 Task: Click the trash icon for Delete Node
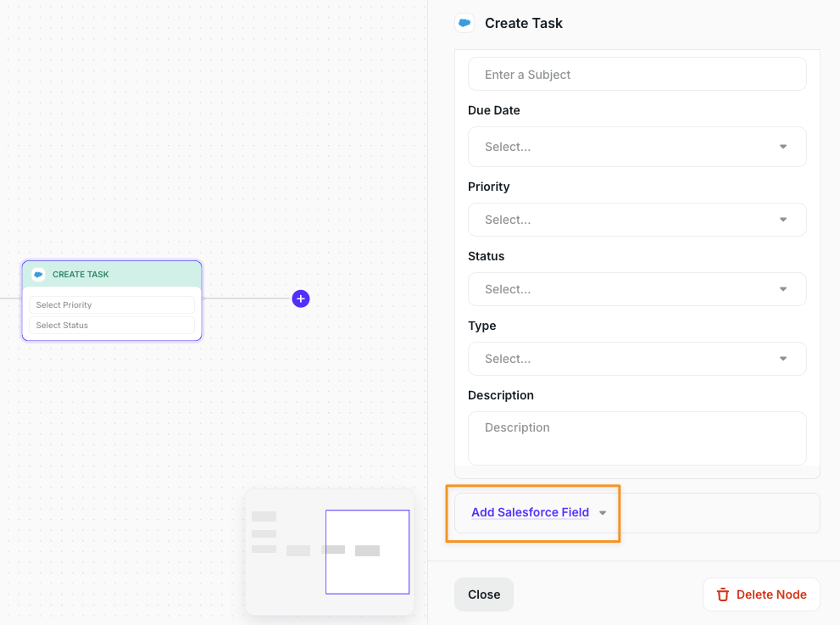coord(723,594)
